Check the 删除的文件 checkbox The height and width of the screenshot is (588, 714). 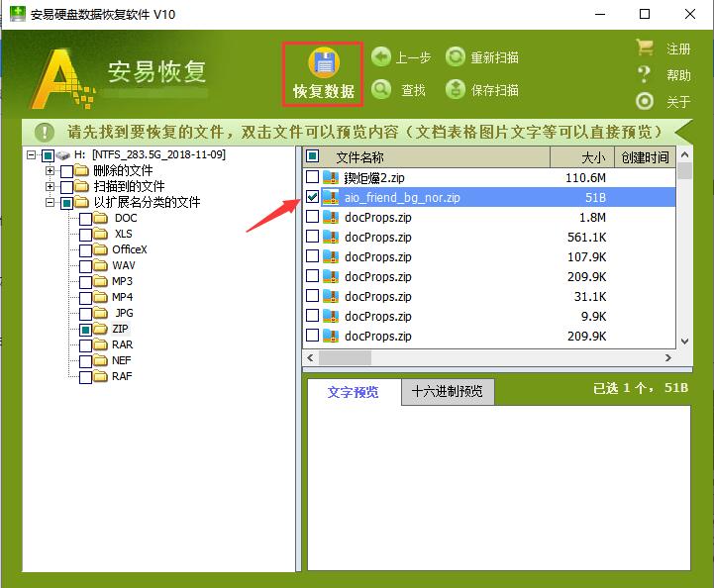click(67, 172)
